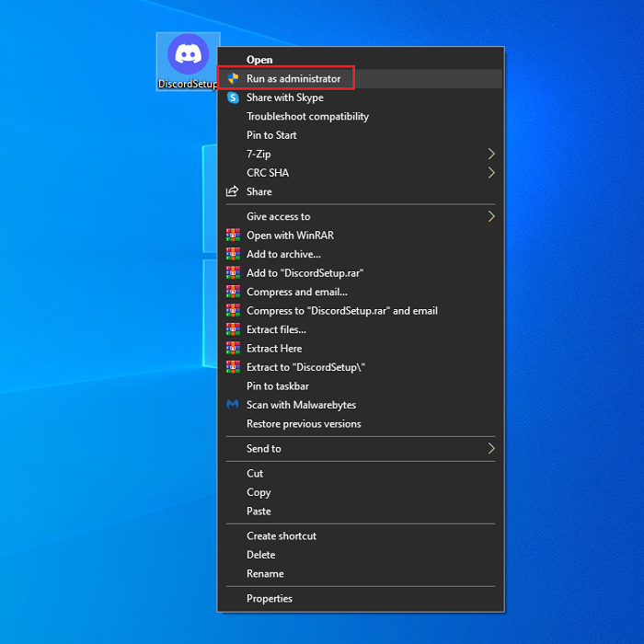The image size is (644, 644).
Task: Click the Skype icon in the menu
Action: click(x=233, y=98)
